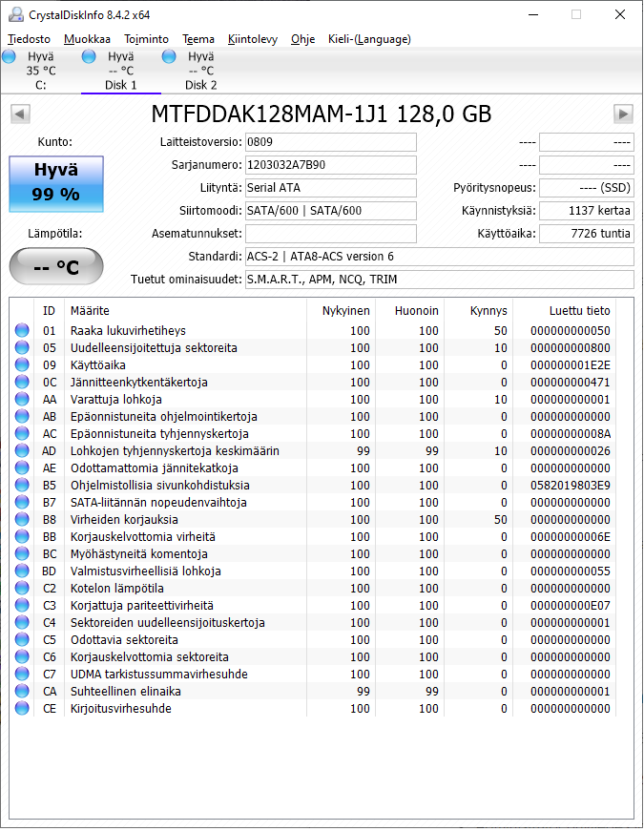The image size is (644, 831).
Task: Click status orb of Lohkojen tyhjennyskertoja keskimäärin row
Action: 22,451
